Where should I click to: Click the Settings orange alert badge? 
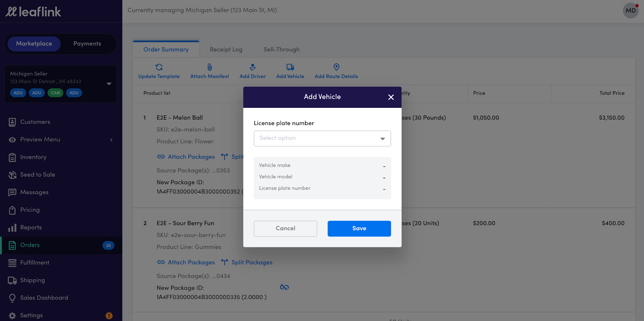click(x=109, y=316)
